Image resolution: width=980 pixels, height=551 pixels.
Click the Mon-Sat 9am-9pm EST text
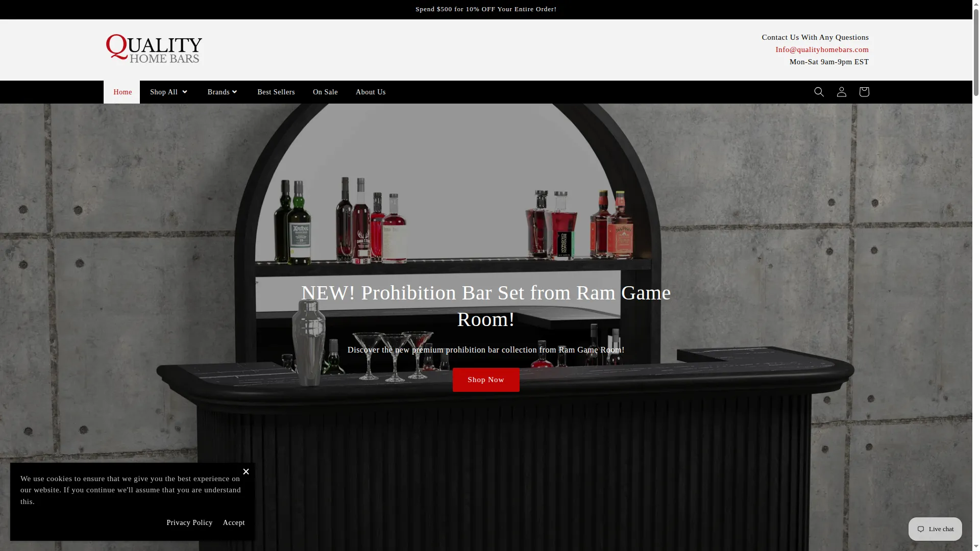[829, 62]
